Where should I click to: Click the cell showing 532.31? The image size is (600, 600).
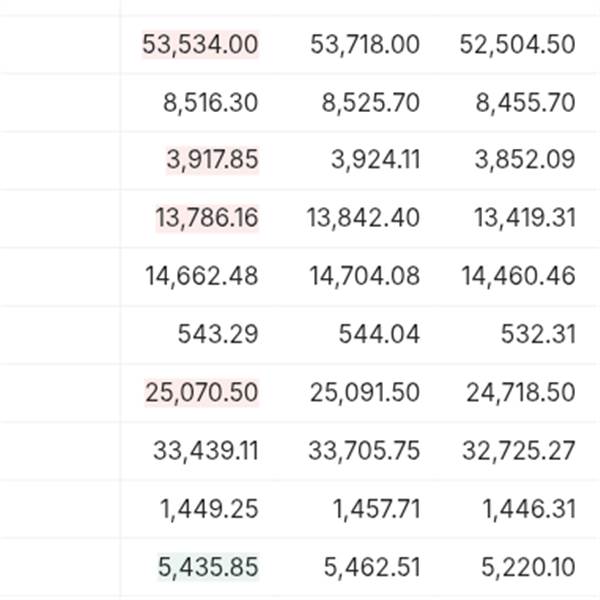pos(538,334)
